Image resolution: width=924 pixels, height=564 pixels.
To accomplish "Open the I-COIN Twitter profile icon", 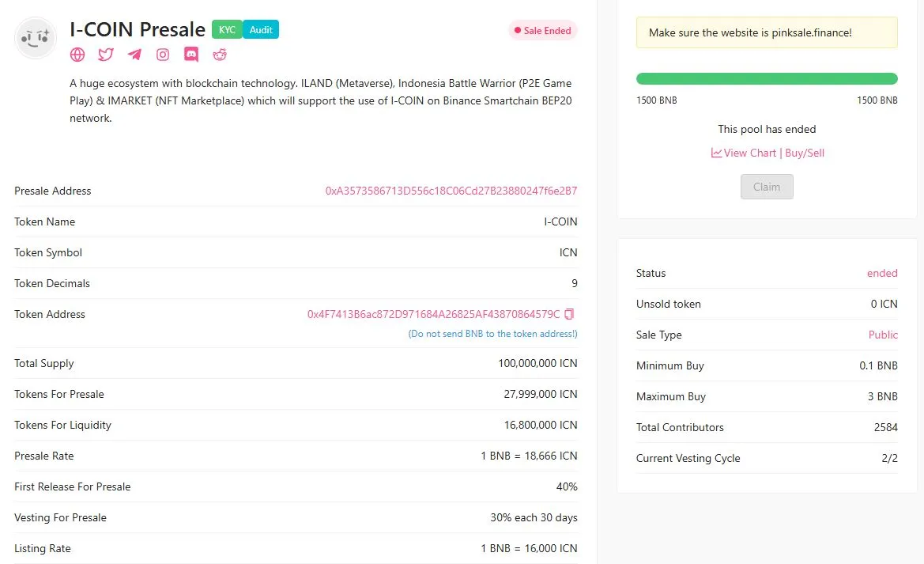I will click(x=105, y=55).
